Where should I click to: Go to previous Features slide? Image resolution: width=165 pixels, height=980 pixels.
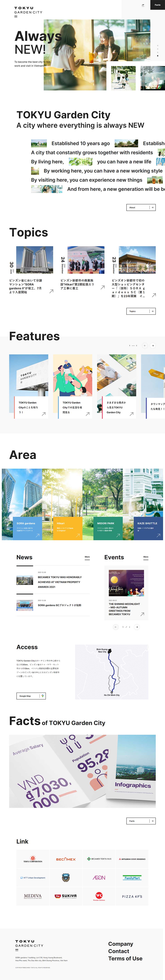tap(145, 345)
